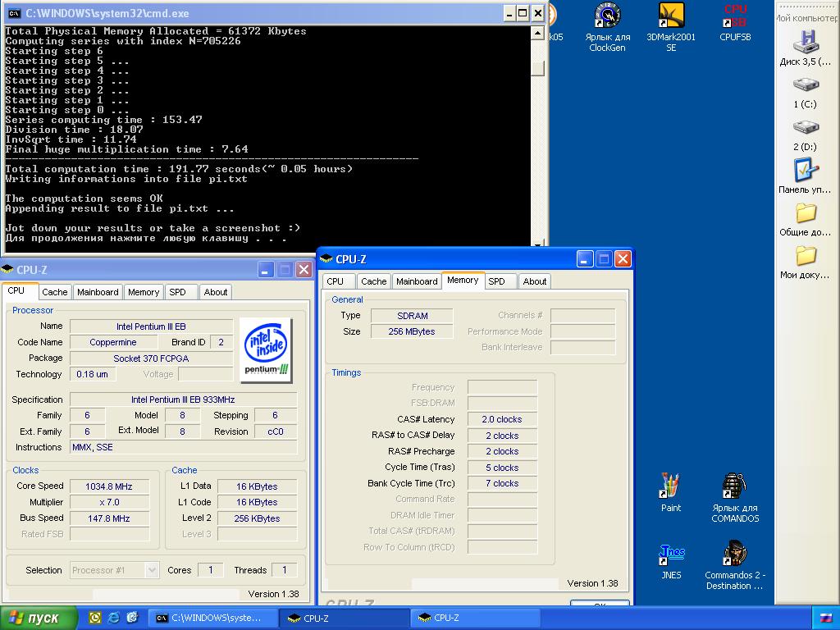Click 'The computation seems OK' line
This screenshot has width=840, height=630.
tap(84, 199)
